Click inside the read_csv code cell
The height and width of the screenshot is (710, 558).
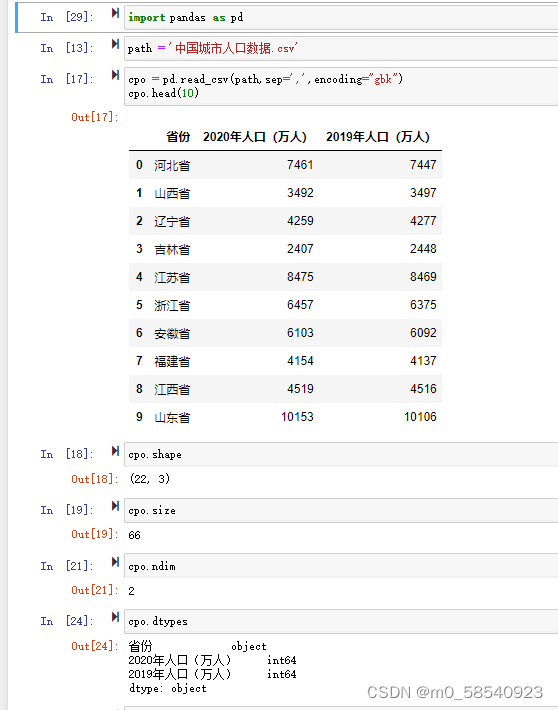click(341, 86)
